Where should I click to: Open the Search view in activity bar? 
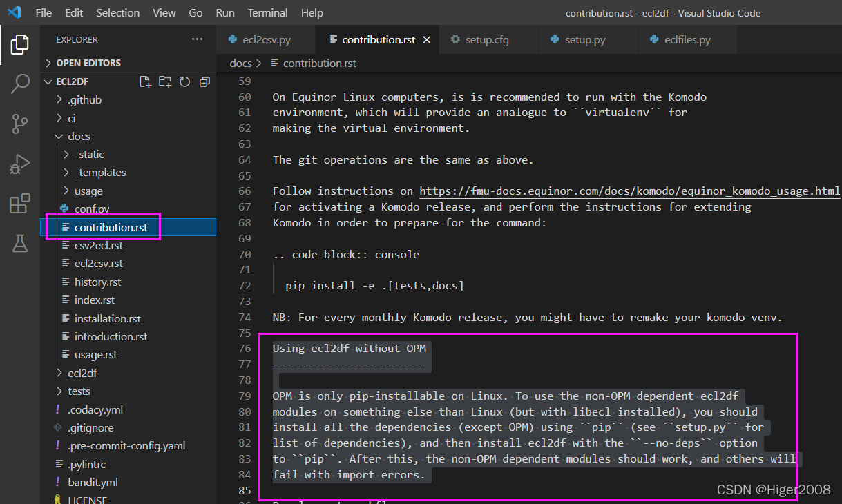coord(19,84)
